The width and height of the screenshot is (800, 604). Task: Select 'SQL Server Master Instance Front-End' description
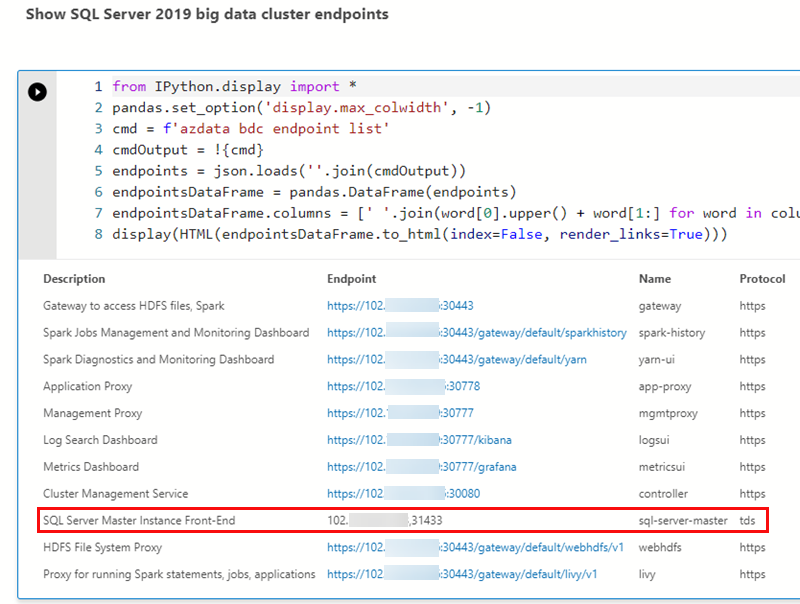pyautogui.click(x=139, y=520)
